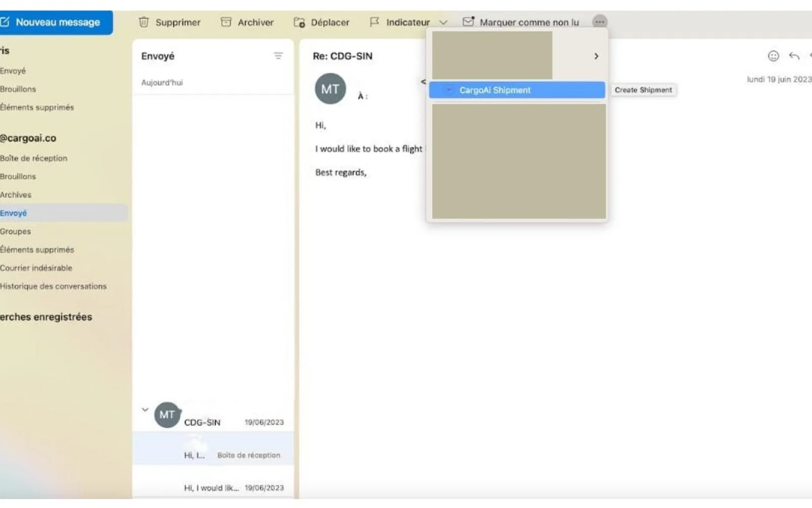Image resolution: width=812 pixels, height=508 pixels.
Task: Click the @cargoai.co account header
Action: [x=28, y=138]
